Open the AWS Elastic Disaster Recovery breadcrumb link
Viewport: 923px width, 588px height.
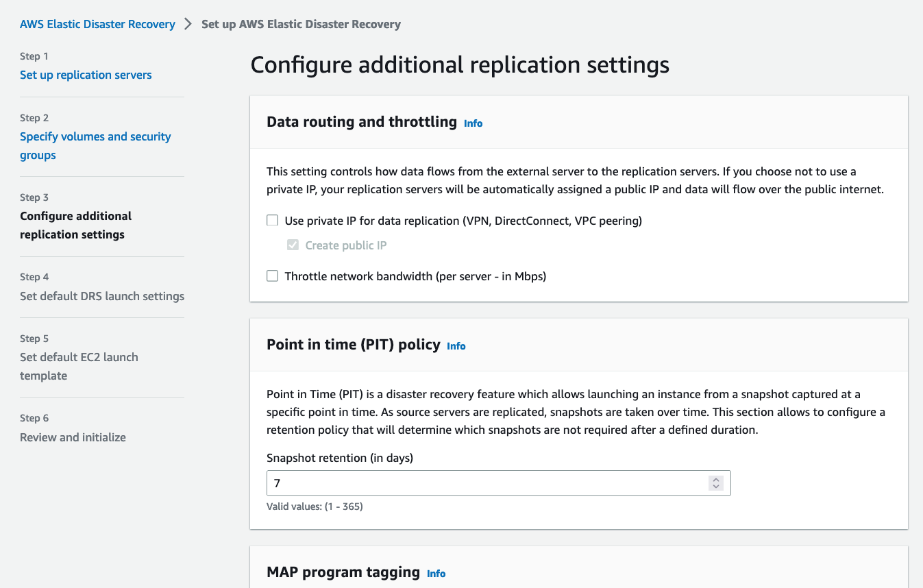[x=97, y=23]
